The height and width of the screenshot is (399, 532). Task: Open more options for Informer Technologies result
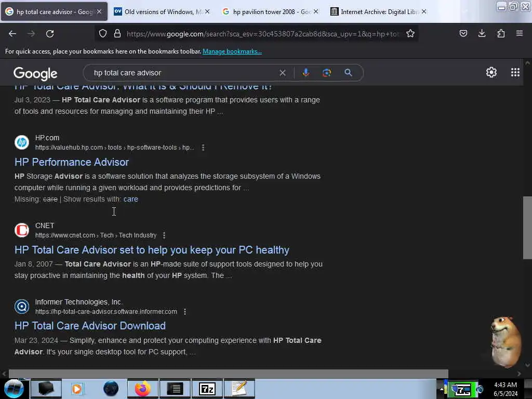[x=185, y=312]
